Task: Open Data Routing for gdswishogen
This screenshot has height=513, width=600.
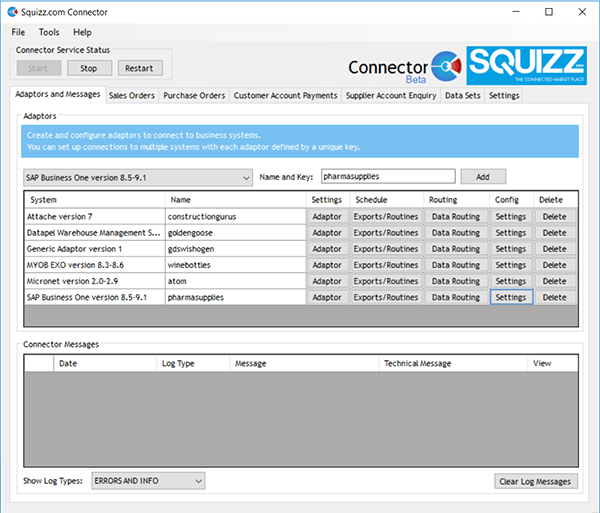Action: 456,249
